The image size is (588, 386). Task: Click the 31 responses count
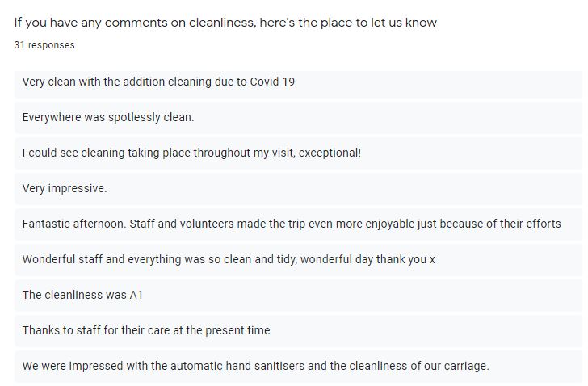tap(44, 45)
